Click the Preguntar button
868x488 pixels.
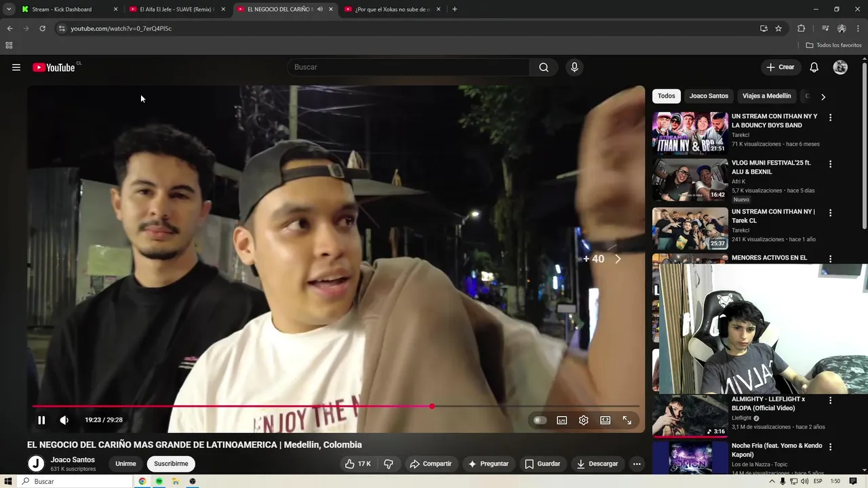click(x=488, y=464)
